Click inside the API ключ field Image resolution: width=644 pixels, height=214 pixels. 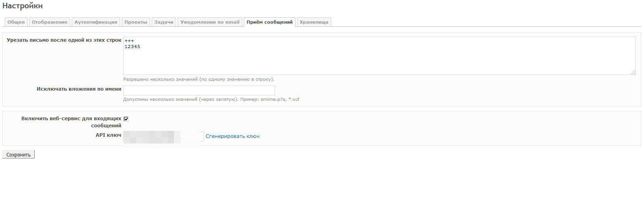coord(163,136)
